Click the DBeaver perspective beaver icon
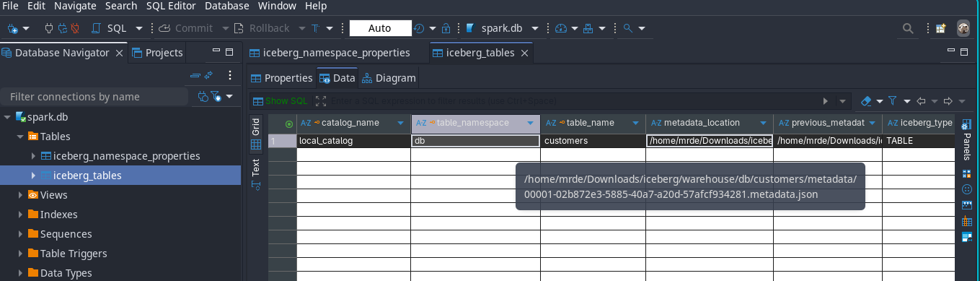This screenshot has height=281, width=980. [x=963, y=29]
